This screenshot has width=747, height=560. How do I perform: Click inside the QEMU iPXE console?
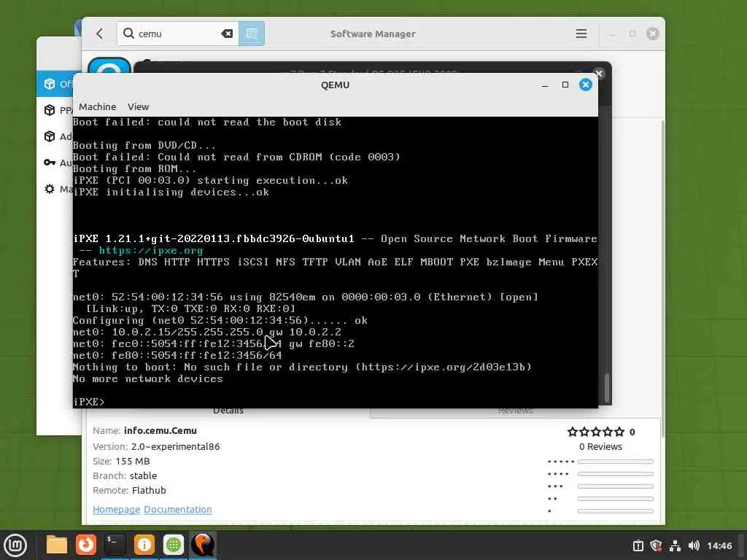335,262
